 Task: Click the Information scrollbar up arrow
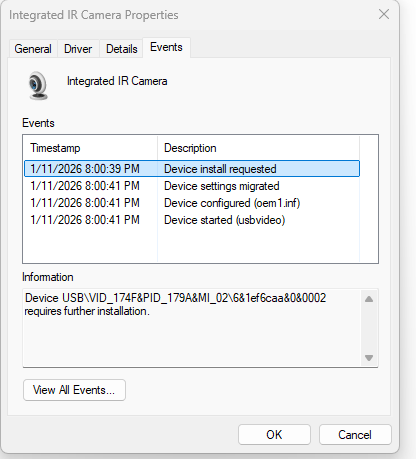369,299
